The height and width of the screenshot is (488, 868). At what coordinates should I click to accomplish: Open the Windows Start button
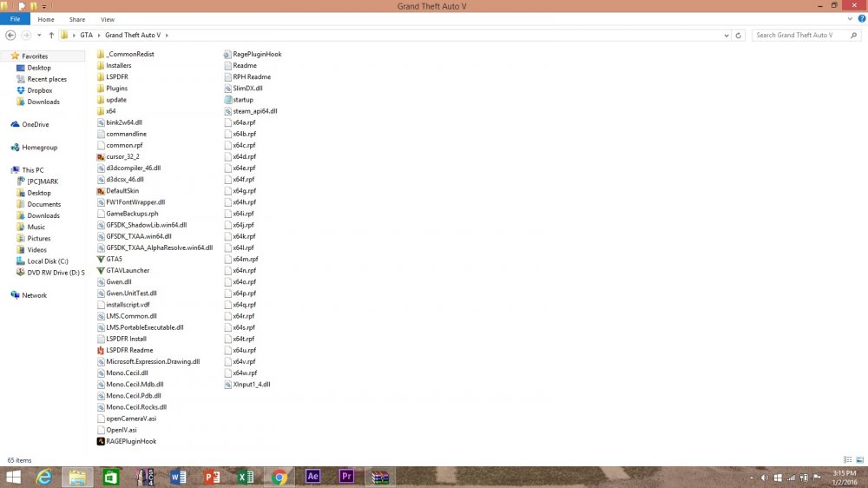(13, 477)
